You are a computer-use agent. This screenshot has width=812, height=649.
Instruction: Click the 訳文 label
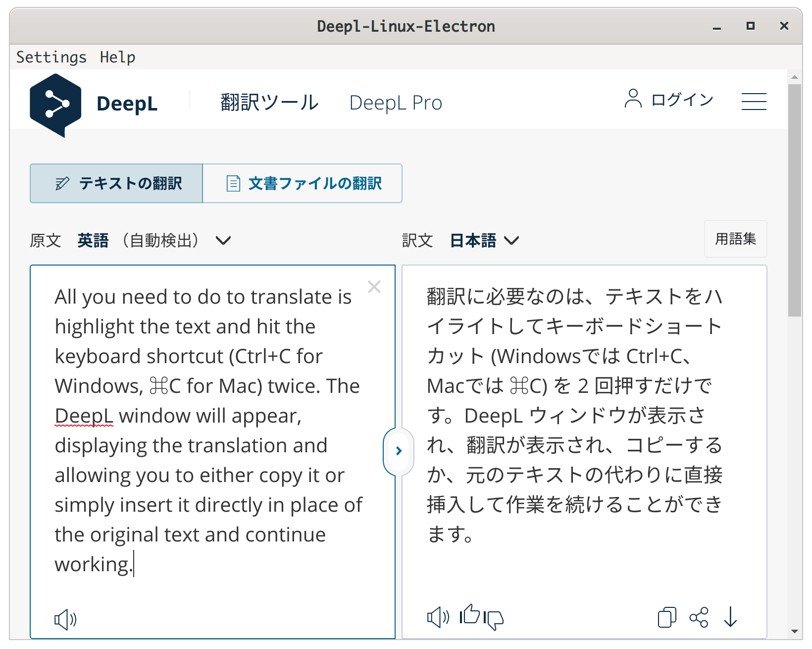(x=417, y=241)
